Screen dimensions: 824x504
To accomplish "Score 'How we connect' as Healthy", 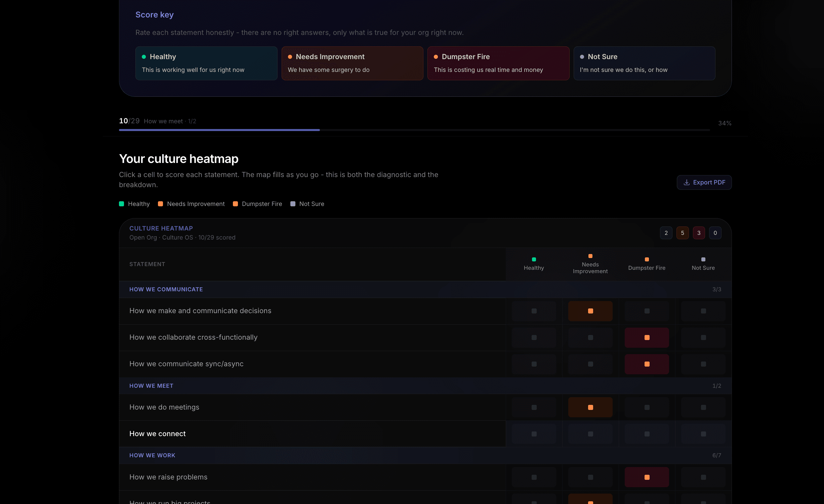I will [x=534, y=434].
